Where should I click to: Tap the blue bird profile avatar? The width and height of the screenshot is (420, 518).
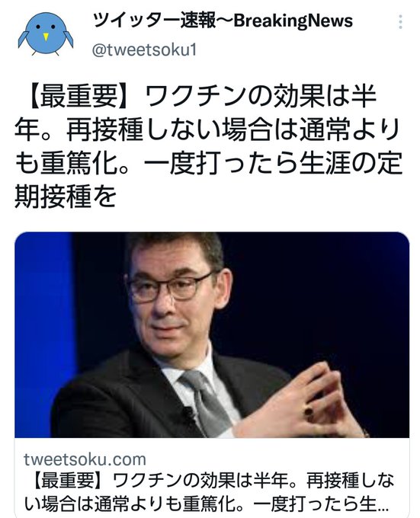pos(46,34)
